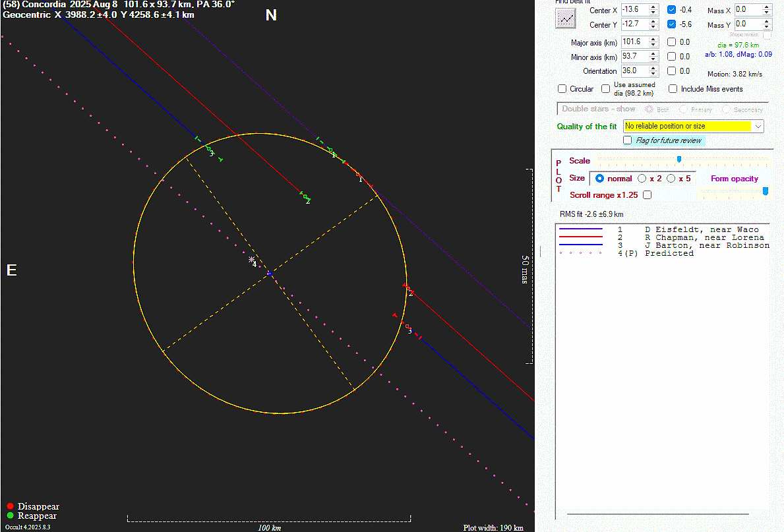Check Use assumed dia (98.2 km)

605,88
